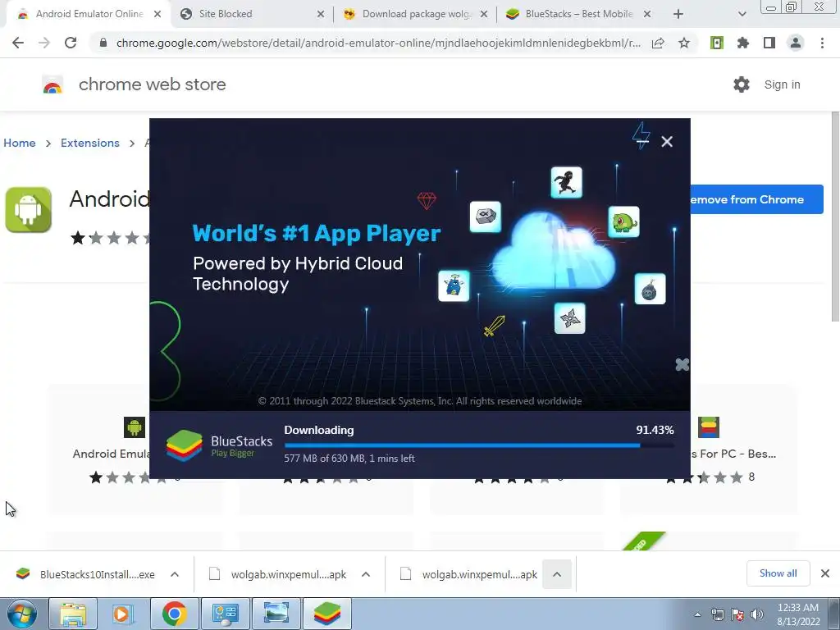Viewport: 840px width, 630px height.
Task: Open Windows Start menu
Action: 22,614
